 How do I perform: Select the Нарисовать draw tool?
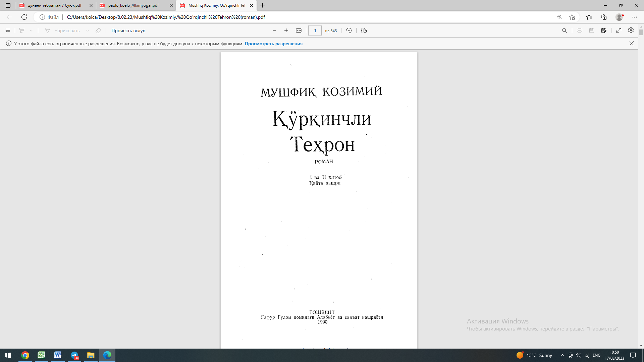click(x=62, y=31)
